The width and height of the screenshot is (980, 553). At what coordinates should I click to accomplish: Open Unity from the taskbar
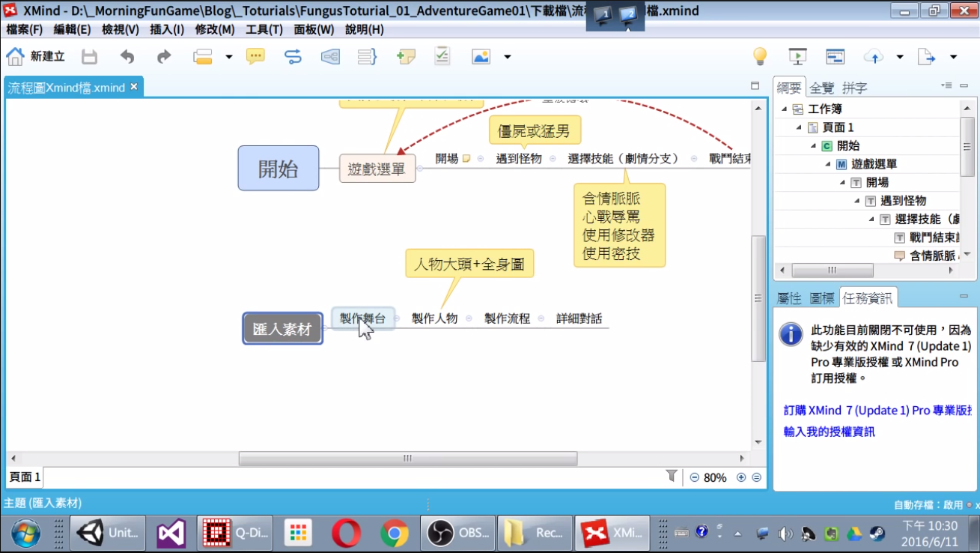(108, 534)
